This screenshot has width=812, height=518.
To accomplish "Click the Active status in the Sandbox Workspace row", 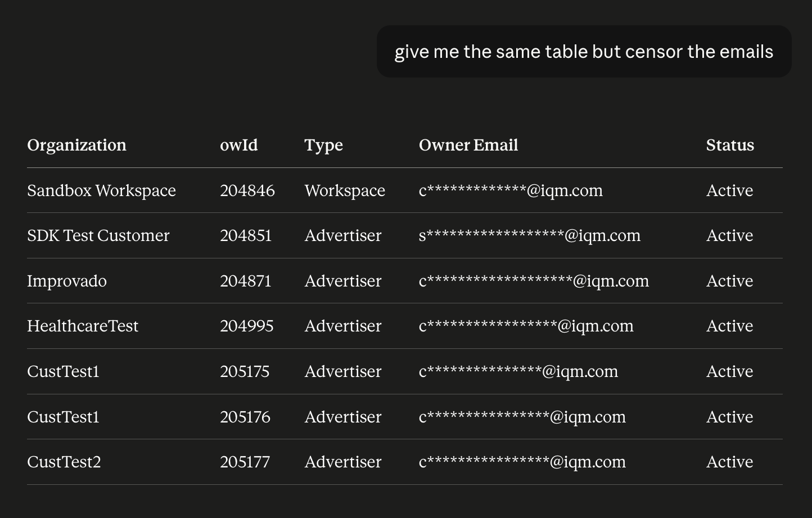I will point(729,190).
